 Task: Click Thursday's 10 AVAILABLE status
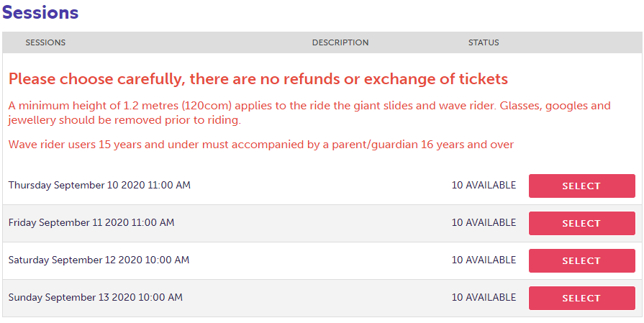coord(484,186)
